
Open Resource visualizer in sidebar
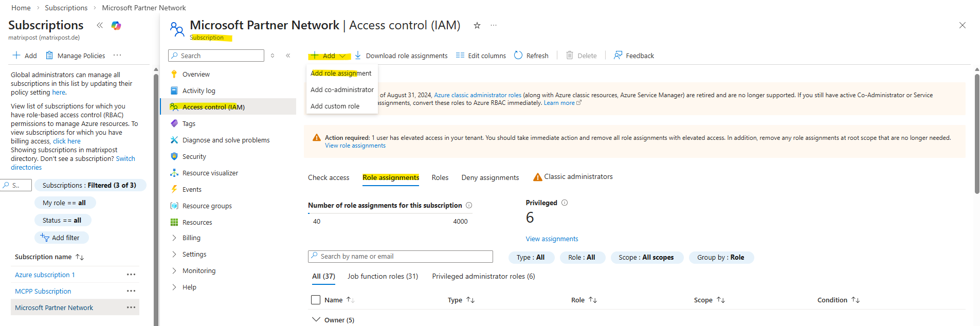210,173
